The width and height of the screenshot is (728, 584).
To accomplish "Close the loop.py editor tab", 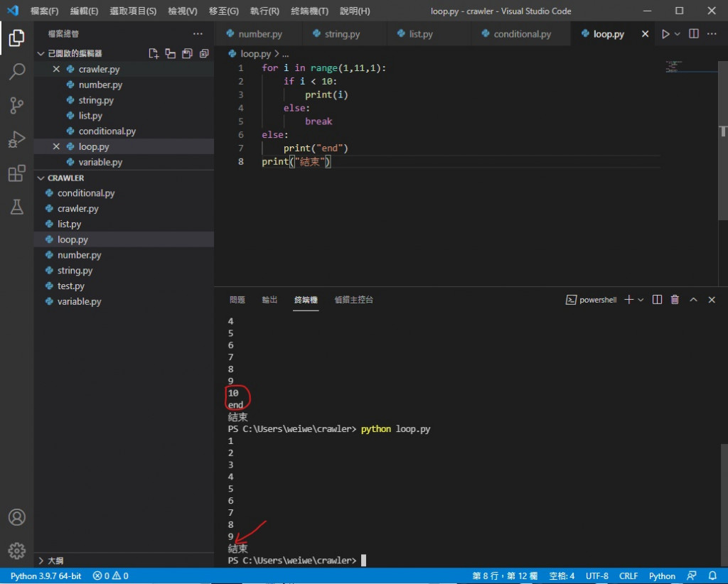I will click(x=645, y=34).
